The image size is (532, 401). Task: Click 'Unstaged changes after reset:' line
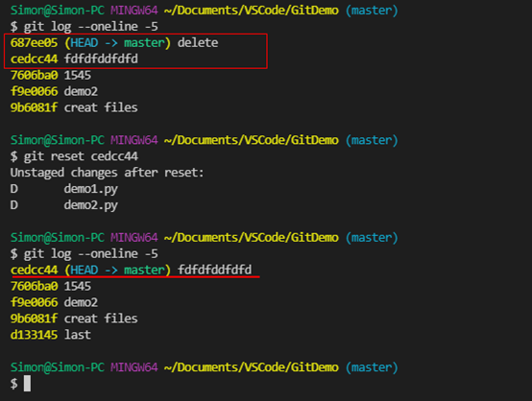click(x=107, y=173)
